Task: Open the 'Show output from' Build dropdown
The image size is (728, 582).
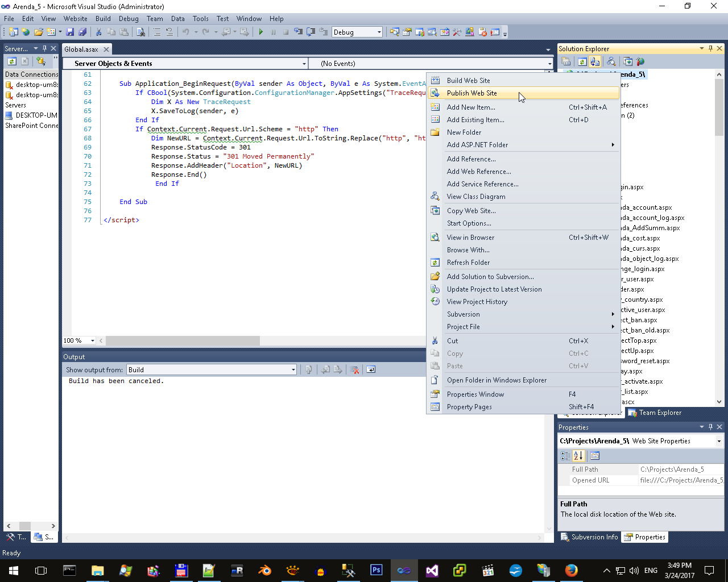Action: (x=293, y=370)
